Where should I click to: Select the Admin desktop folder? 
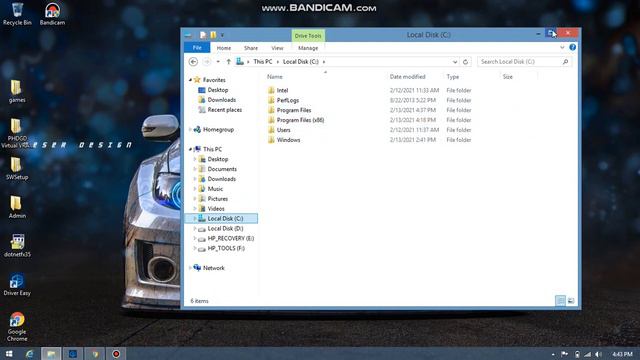point(17,207)
